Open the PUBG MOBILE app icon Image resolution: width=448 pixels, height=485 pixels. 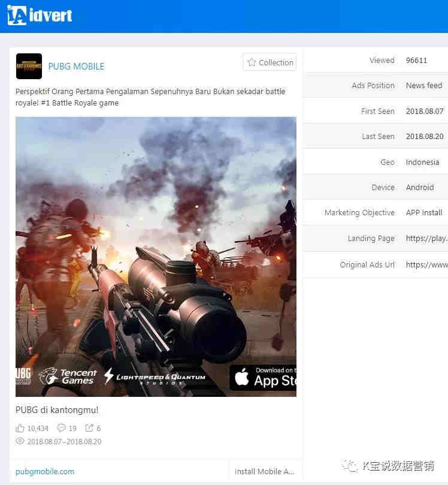[x=29, y=66]
